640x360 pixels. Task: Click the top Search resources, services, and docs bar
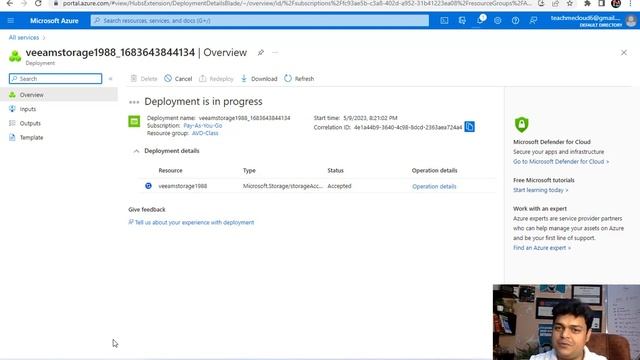260,20
